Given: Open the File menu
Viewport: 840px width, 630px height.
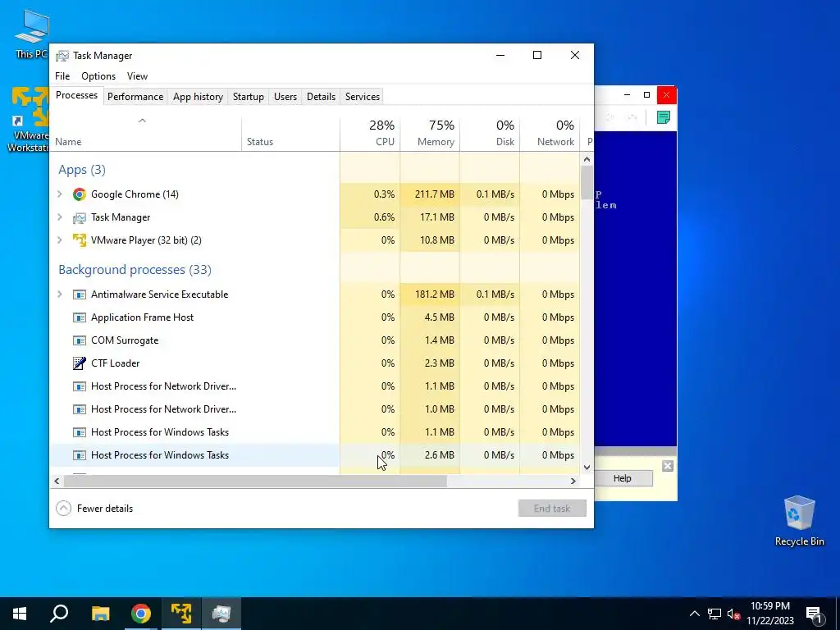Looking at the screenshot, I should click(62, 76).
